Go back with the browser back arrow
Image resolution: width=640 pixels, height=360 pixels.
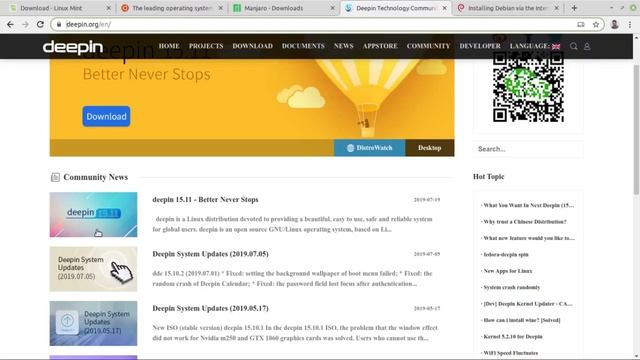[10, 24]
